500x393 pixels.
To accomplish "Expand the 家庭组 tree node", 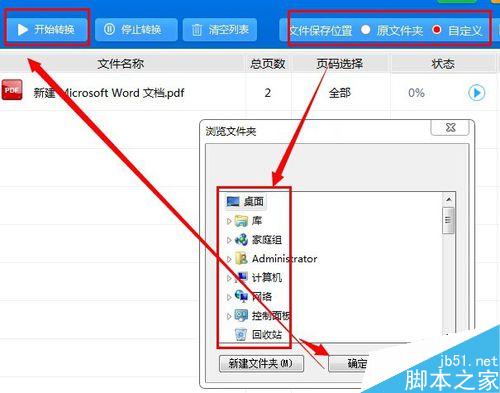I will (x=229, y=240).
